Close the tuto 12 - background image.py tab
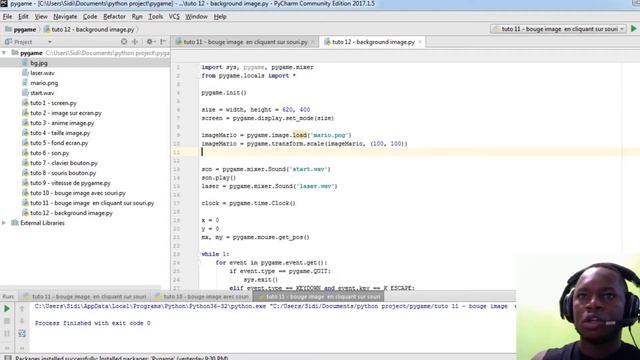This screenshot has height=360, width=640. (420, 42)
